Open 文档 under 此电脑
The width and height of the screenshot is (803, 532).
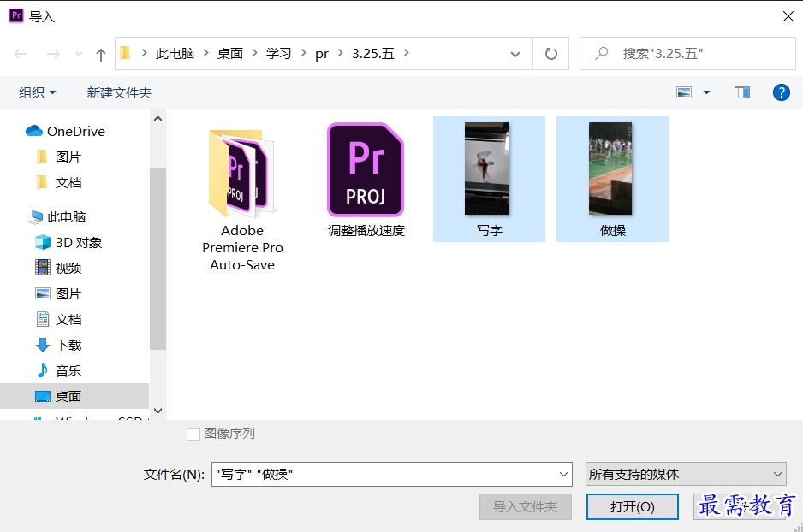point(58,319)
